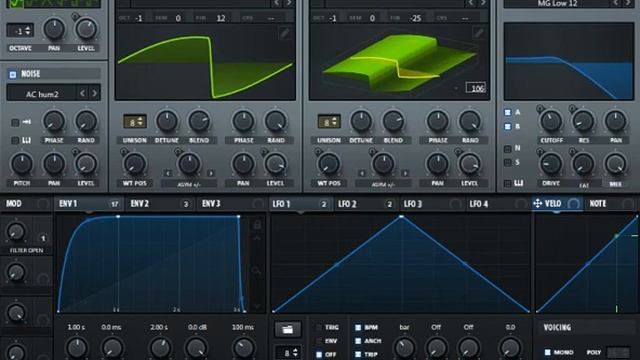Click the filter DRIVE knob
Screen dimensions: 640x360
[551, 164]
